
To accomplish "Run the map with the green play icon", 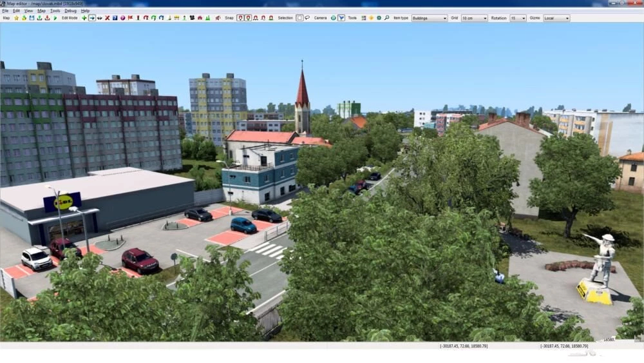I will coord(54,18).
